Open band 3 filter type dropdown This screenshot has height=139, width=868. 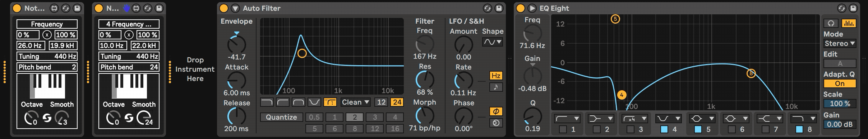point(635,118)
